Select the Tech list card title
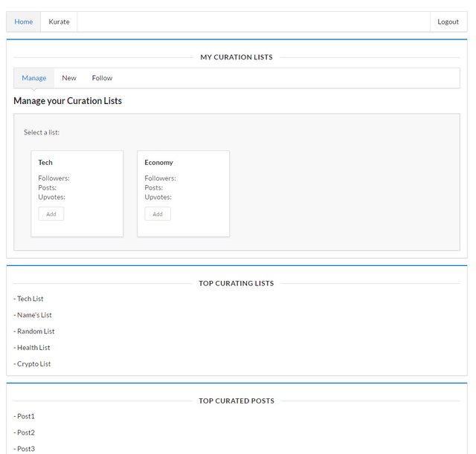 [45, 163]
